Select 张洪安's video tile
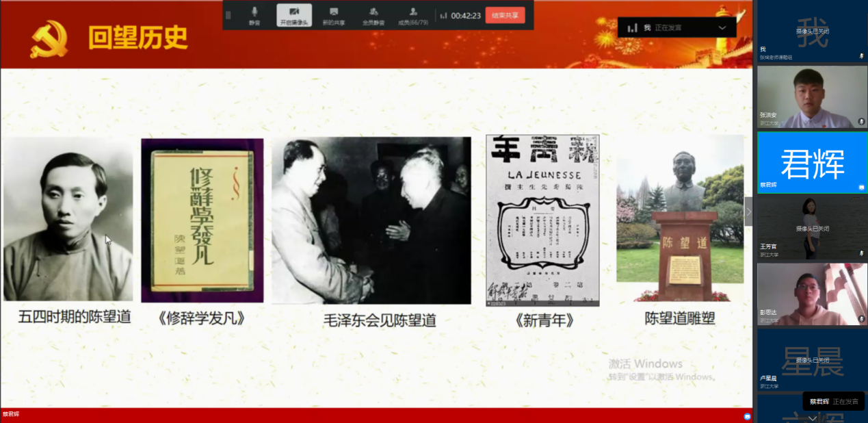 [x=812, y=97]
